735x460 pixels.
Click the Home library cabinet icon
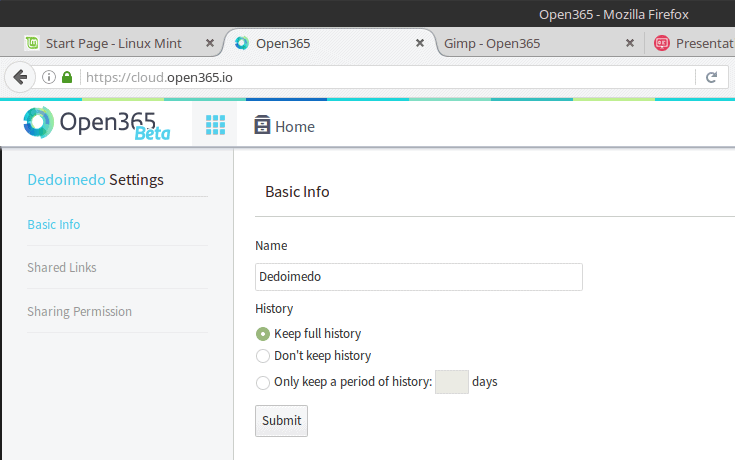coord(262,125)
